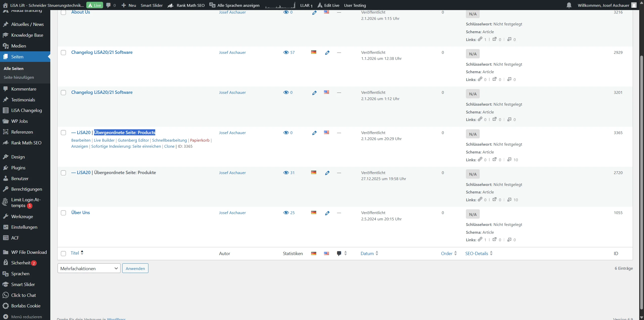Sort the table by the Datum column

(x=367, y=253)
